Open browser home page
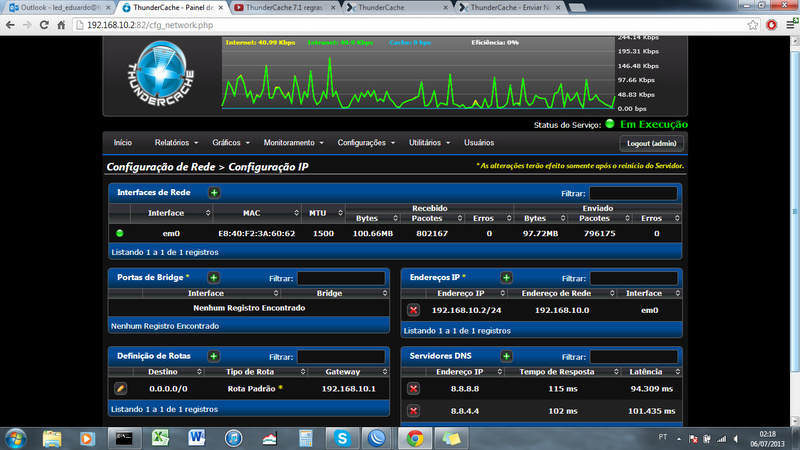The height and width of the screenshot is (450, 800). [x=61, y=25]
